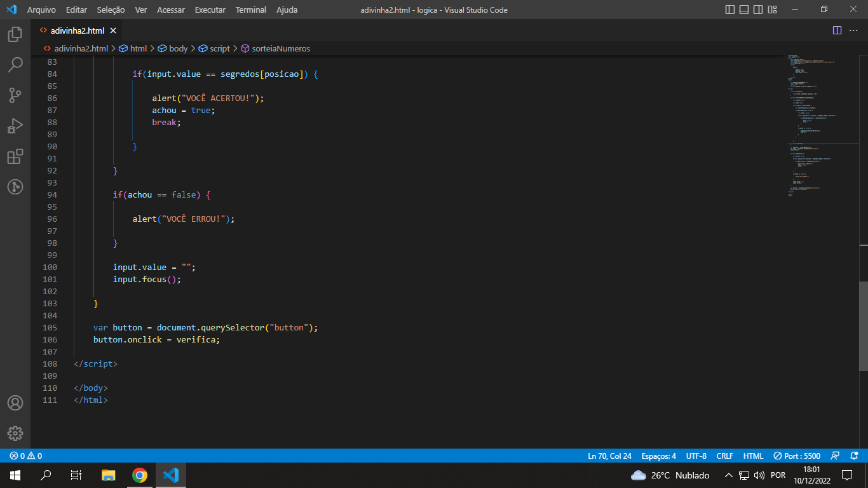Open notifications bell in status bar
Image resolution: width=868 pixels, height=488 pixels.
tap(853, 456)
